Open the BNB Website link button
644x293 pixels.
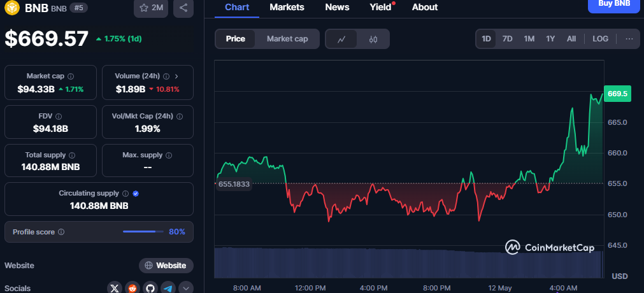[166, 266]
